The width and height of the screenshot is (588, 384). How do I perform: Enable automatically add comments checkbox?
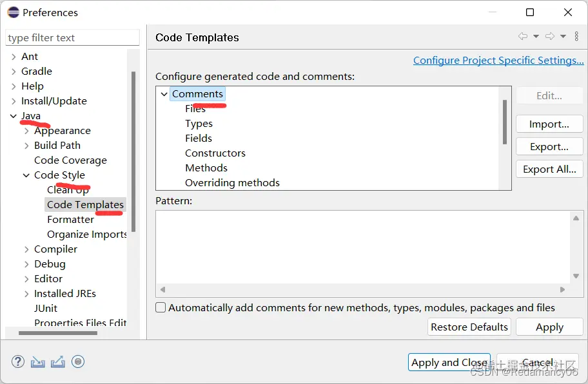coord(161,307)
